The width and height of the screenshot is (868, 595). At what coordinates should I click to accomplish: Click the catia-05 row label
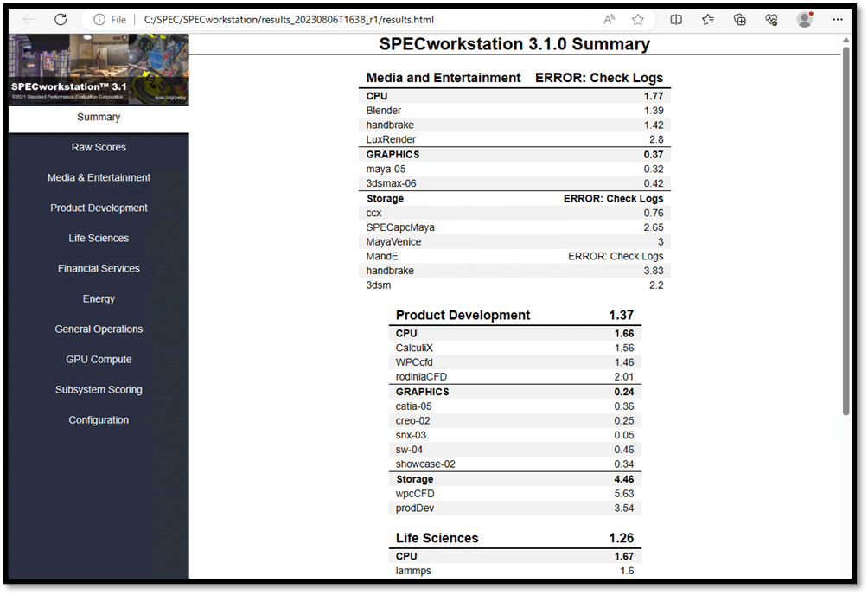413,406
